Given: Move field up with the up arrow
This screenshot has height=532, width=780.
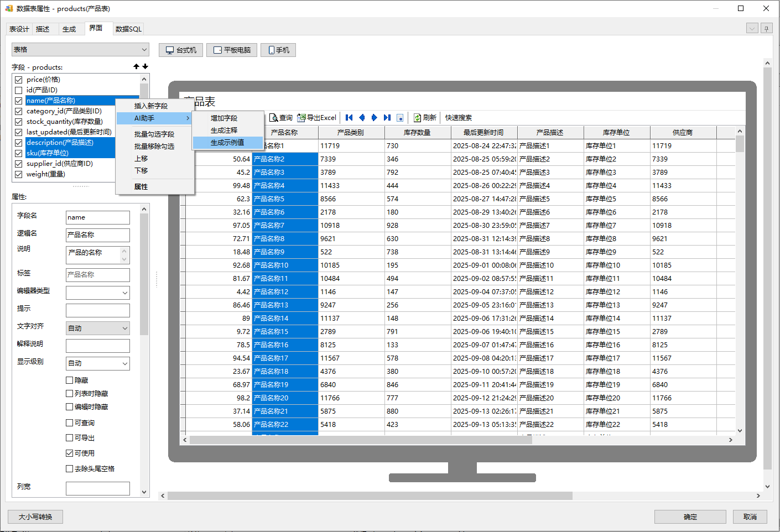Looking at the screenshot, I should pos(136,66).
